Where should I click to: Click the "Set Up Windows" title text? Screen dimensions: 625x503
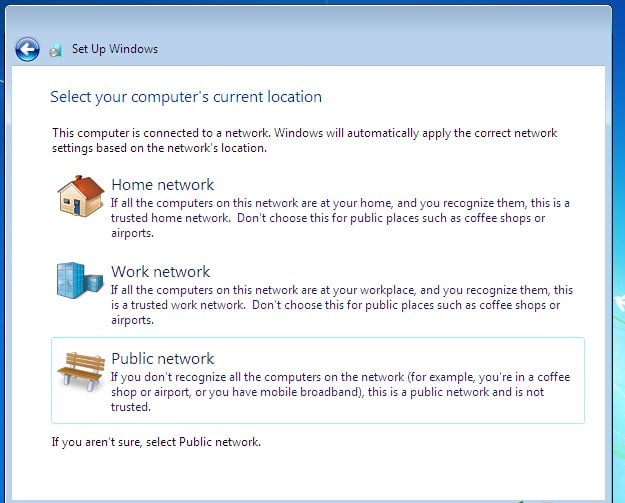(115, 49)
